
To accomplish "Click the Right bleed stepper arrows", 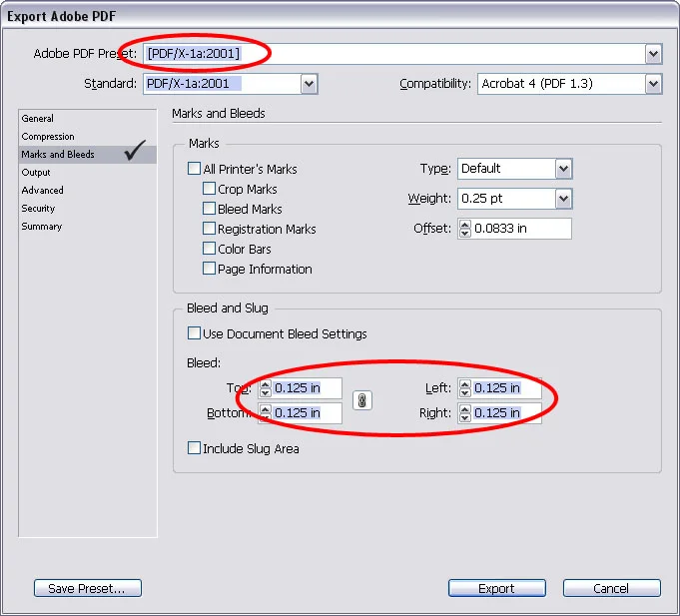I will (465, 413).
